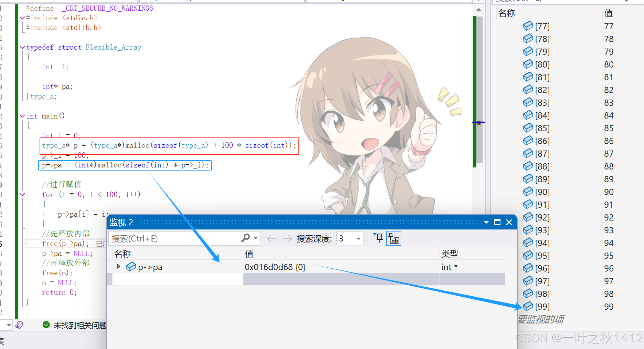Open the search options dropdown arrow in Watch 2
Viewport: 644px width, 349px height.
pos(256,238)
